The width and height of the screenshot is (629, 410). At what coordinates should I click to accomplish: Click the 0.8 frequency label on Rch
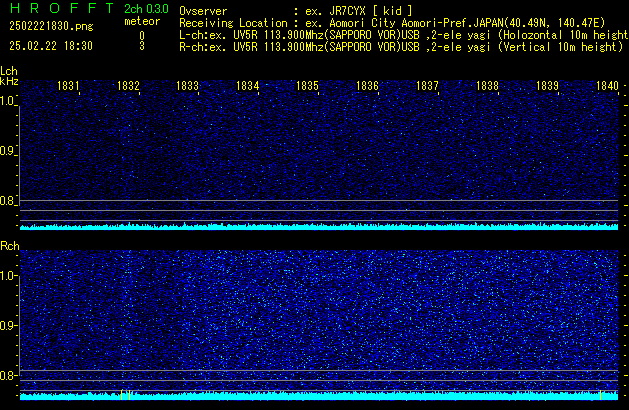(7, 375)
